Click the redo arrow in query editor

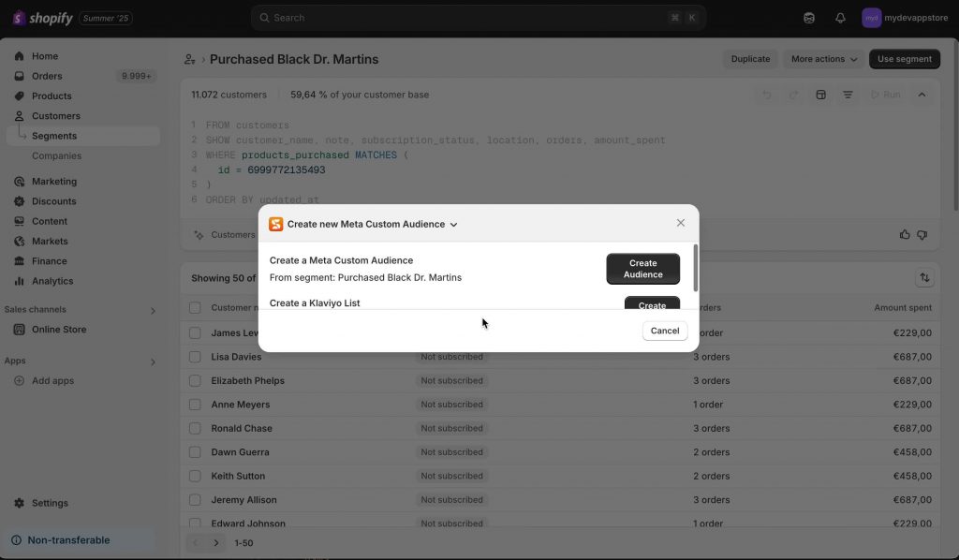pos(793,95)
